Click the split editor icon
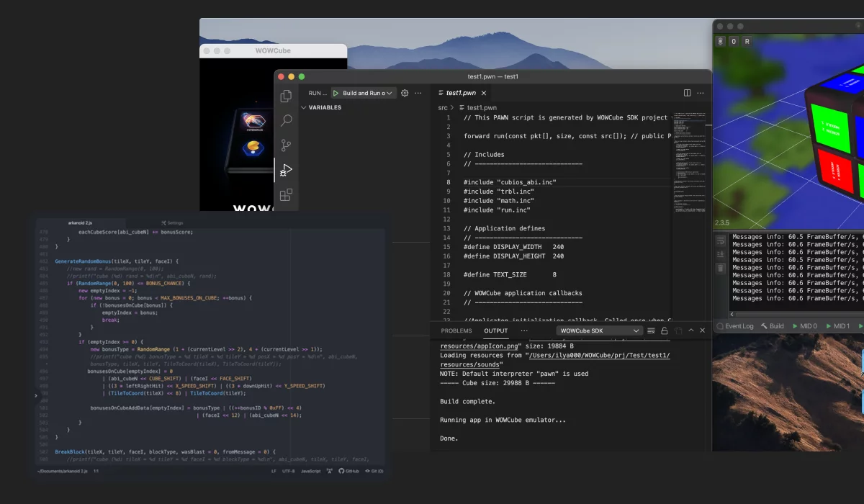Image resolution: width=864 pixels, height=504 pixels. [x=687, y=93]
